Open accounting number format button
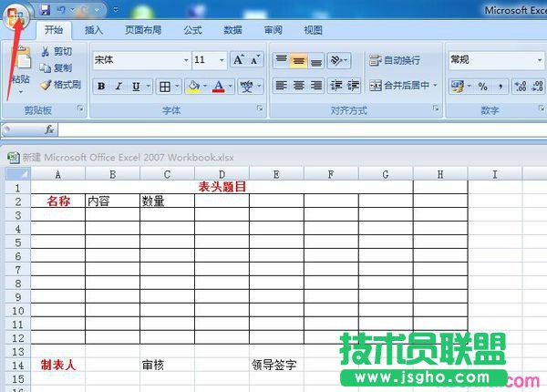Viewport: 547px width, 392px height. pyautogui.click(x=457, y=86)
